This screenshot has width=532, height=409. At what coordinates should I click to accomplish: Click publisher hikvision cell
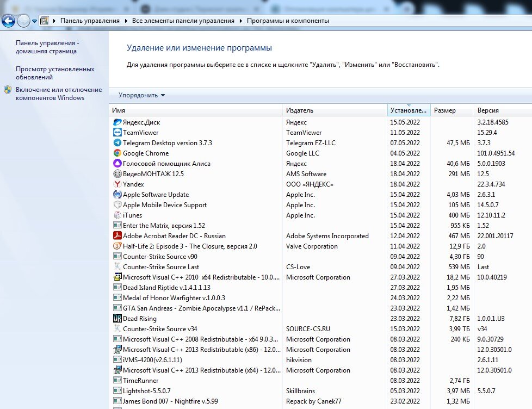click(x=299, y=360)
